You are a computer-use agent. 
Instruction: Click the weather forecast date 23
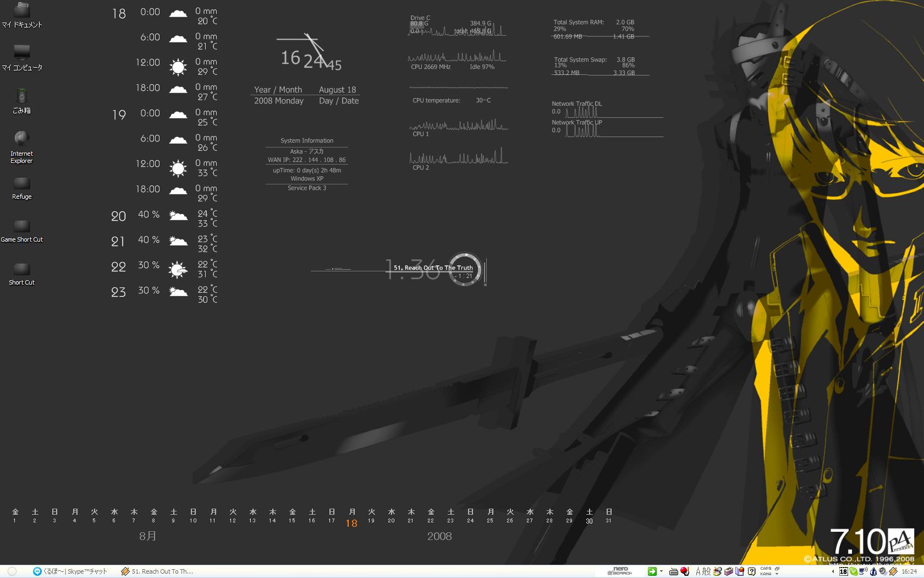119,292
